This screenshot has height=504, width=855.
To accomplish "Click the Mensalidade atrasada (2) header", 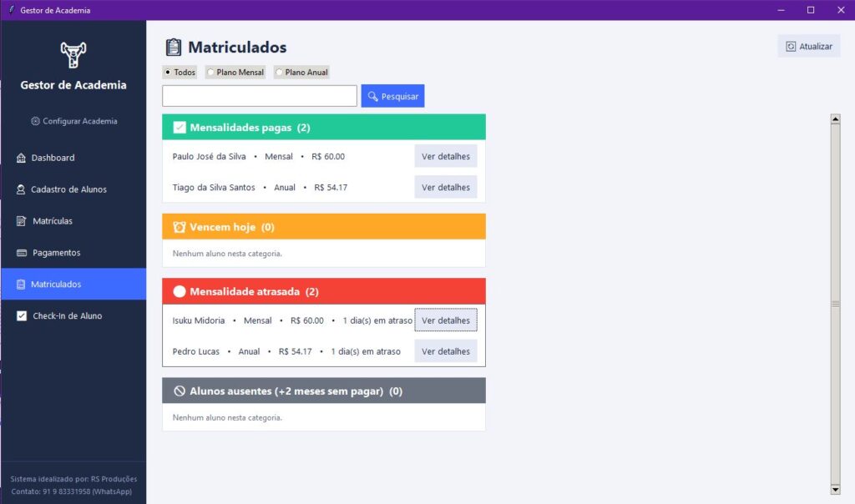I will tap(324, 291).
